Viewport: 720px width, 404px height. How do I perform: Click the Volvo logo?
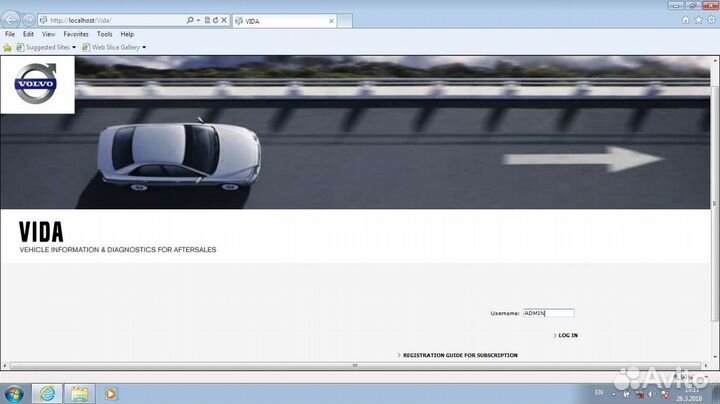click(x=36, y=84)
